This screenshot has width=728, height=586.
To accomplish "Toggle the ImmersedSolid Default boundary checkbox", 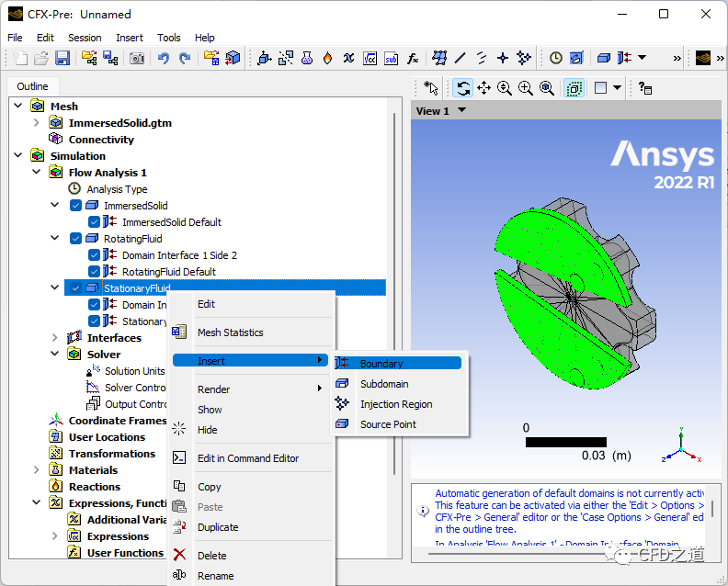I will [x=94, y=221].
